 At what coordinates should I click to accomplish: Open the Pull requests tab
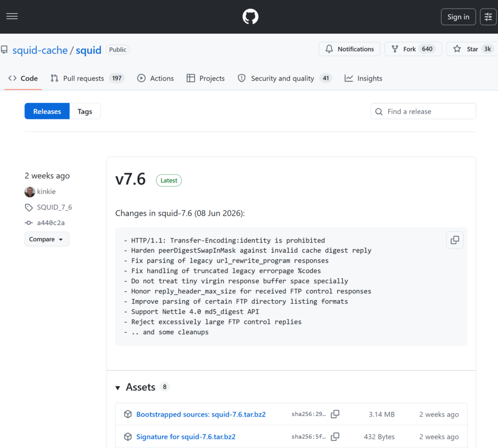coord(88,78)
